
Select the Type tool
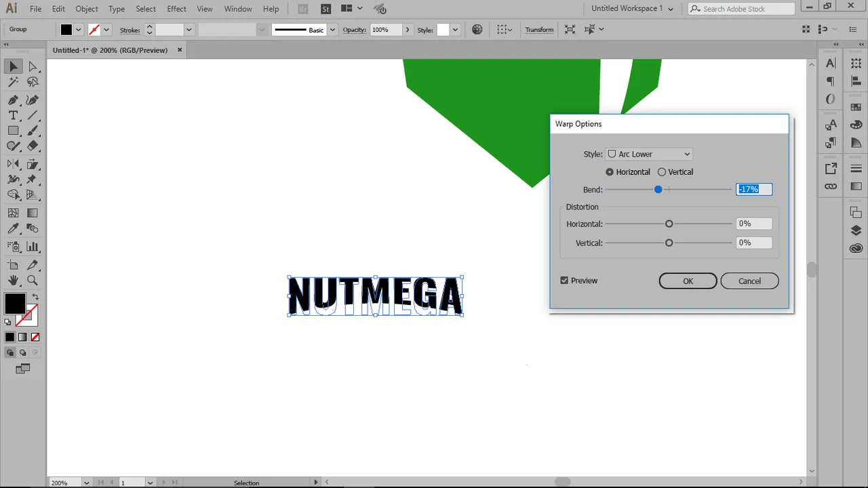click(14, 115)
